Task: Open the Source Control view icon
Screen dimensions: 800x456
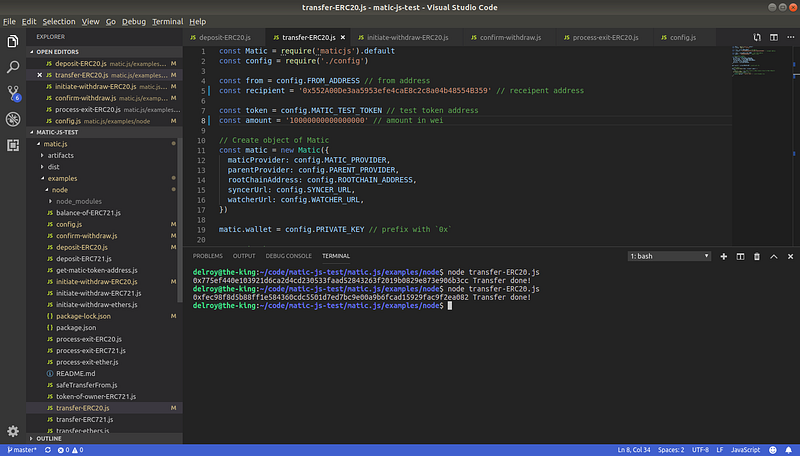Action: coord(13,93)
